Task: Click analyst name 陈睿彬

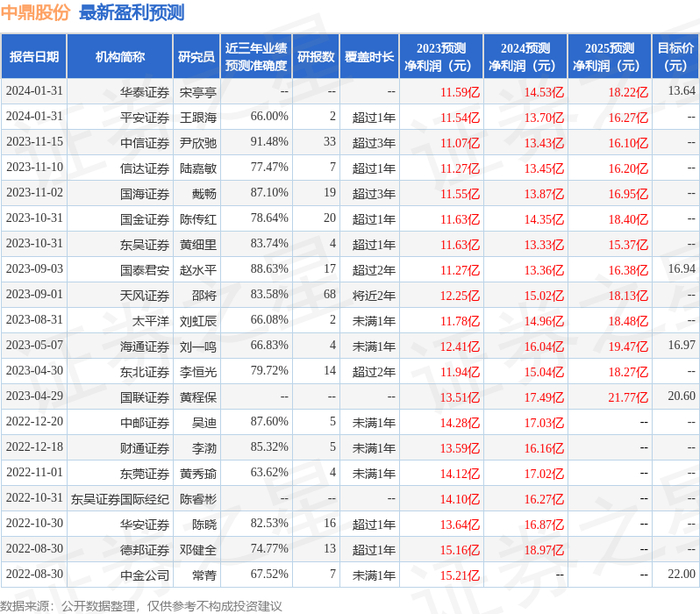Action: coord(198,499)
